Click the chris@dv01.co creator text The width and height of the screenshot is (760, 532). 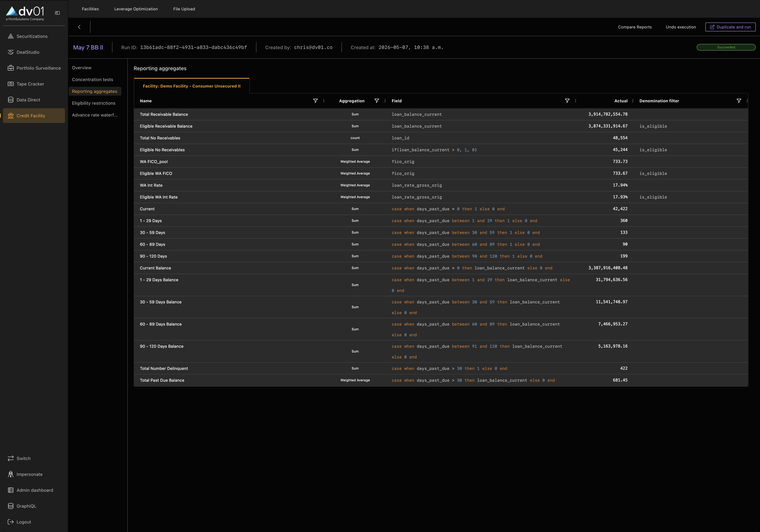tap(313, 47)
